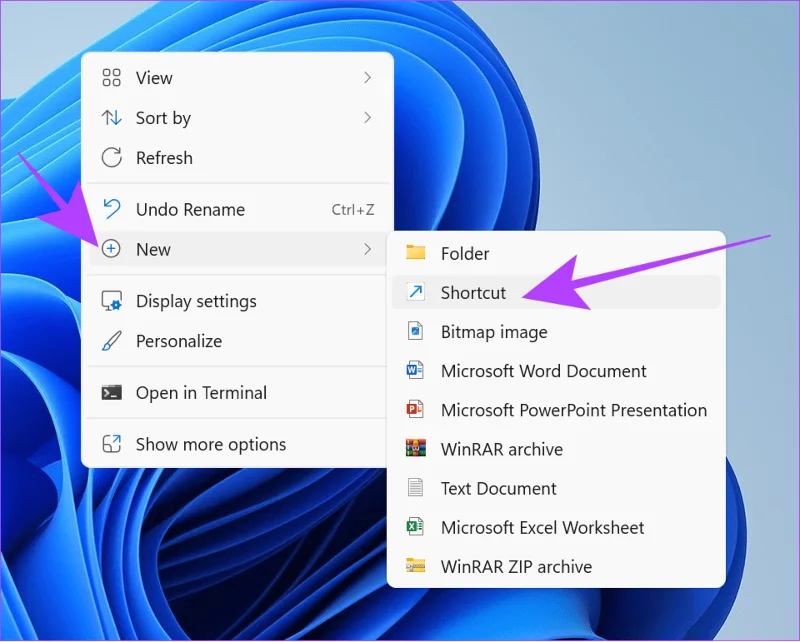Click the PowerPoint presentation icon
This screenshot has height=642, width=800.
pyautogui.click(x=415, y=409)
